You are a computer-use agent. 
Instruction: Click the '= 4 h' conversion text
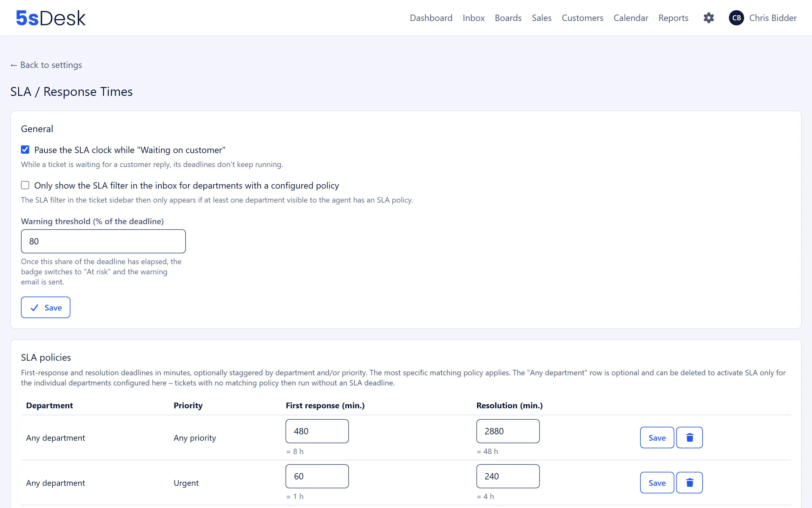click(486, 496)
